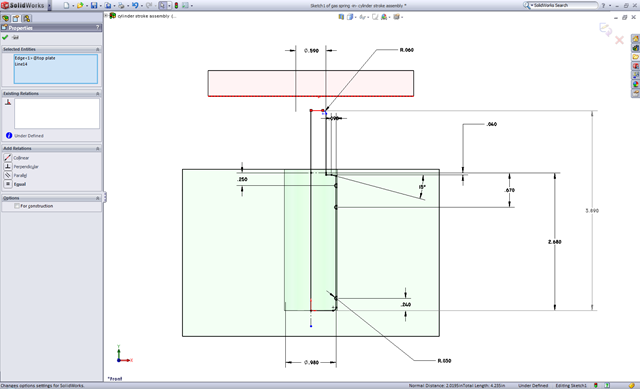Click the R.030 radius dimension label
Screen dimensions: 640x389
pos(444,361)
